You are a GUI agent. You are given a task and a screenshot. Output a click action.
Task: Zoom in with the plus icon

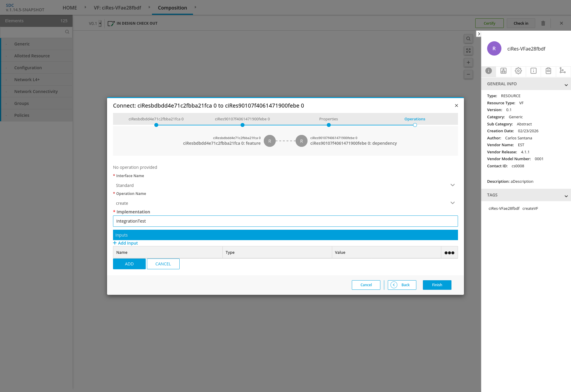coord(468,62)
